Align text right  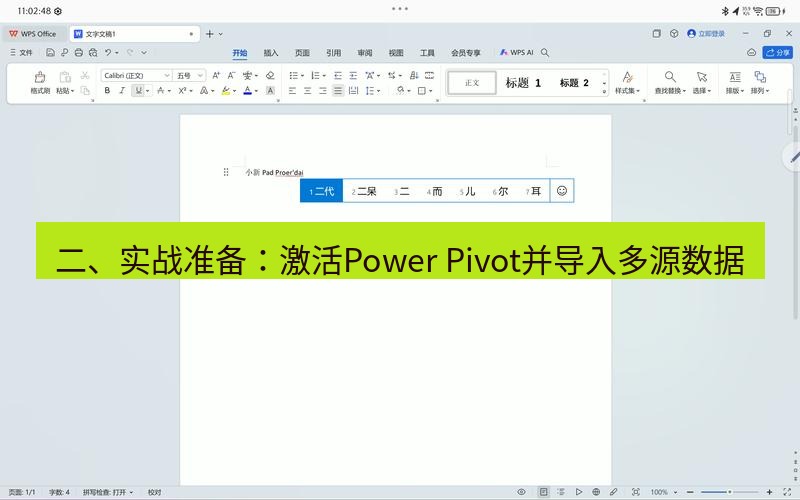tap(323, 90)
